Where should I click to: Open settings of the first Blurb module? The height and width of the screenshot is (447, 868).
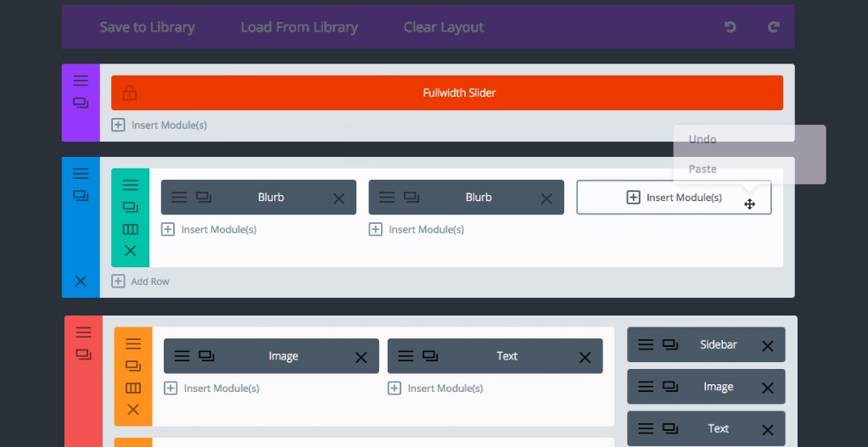click(179, 197)
